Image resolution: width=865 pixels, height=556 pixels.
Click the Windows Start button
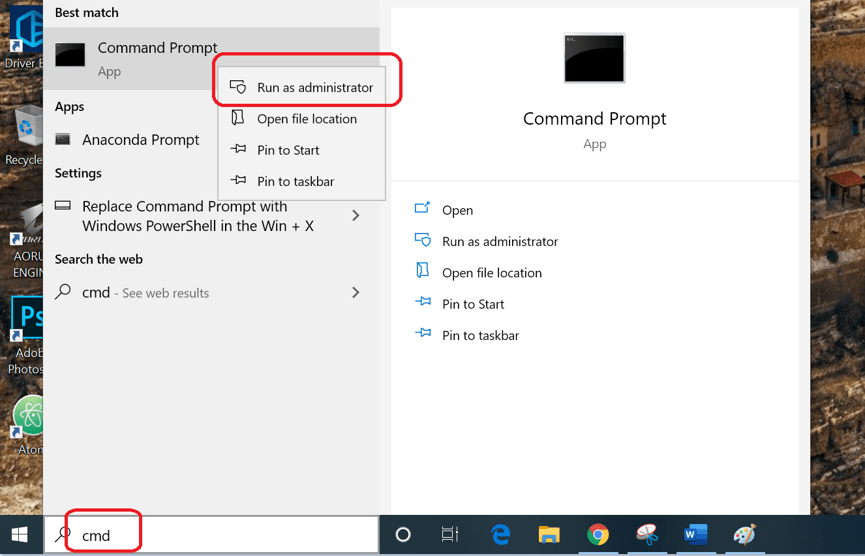20,535
